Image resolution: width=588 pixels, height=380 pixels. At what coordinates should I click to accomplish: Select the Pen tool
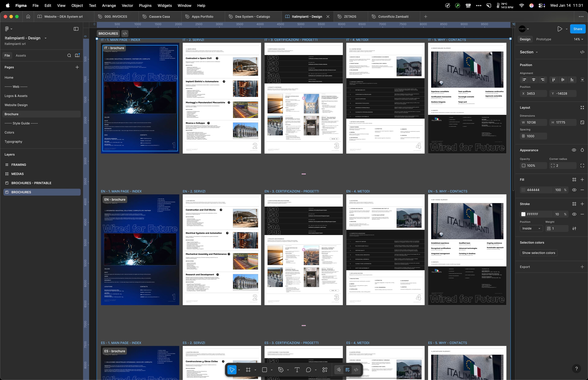pyautogui.click(x=281, y=370)
